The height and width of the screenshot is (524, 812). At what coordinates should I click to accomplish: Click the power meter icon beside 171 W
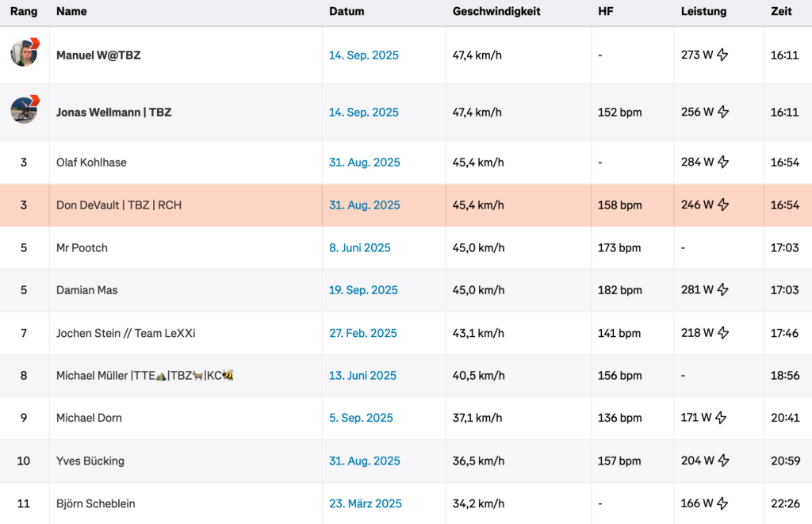(x=721, y=418)
